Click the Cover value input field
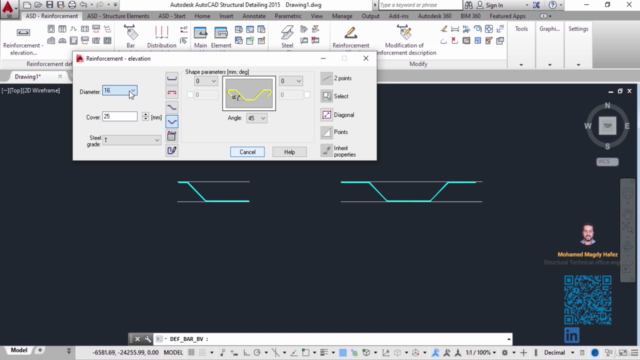The height and width of the screenshot is (360, 640). [120, 116]
